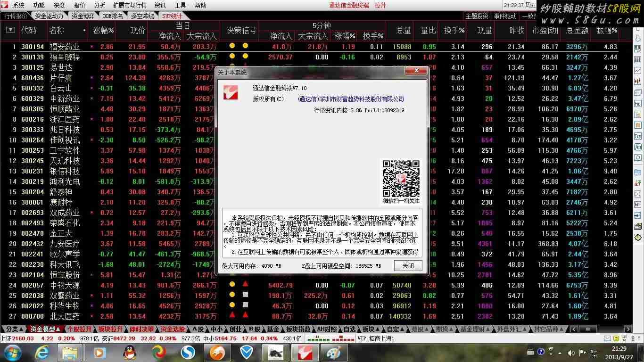Click the Tongdaxin logo in About dialog

231,92
